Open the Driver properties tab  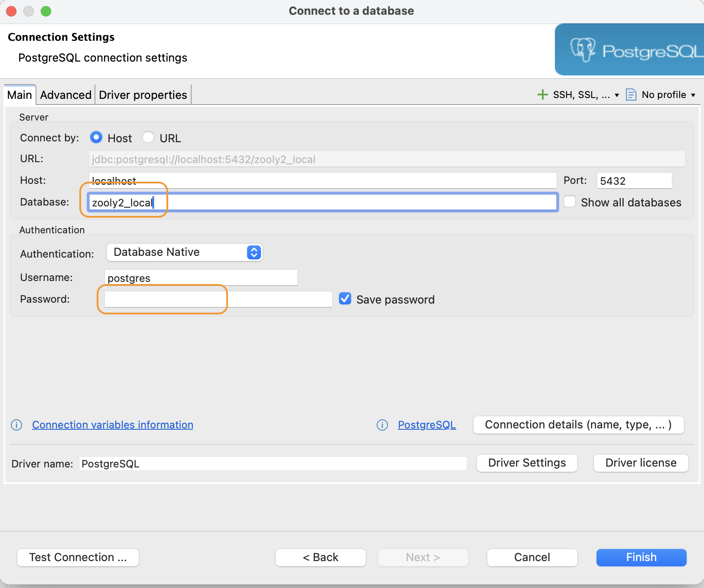click(x=143, y=95)
